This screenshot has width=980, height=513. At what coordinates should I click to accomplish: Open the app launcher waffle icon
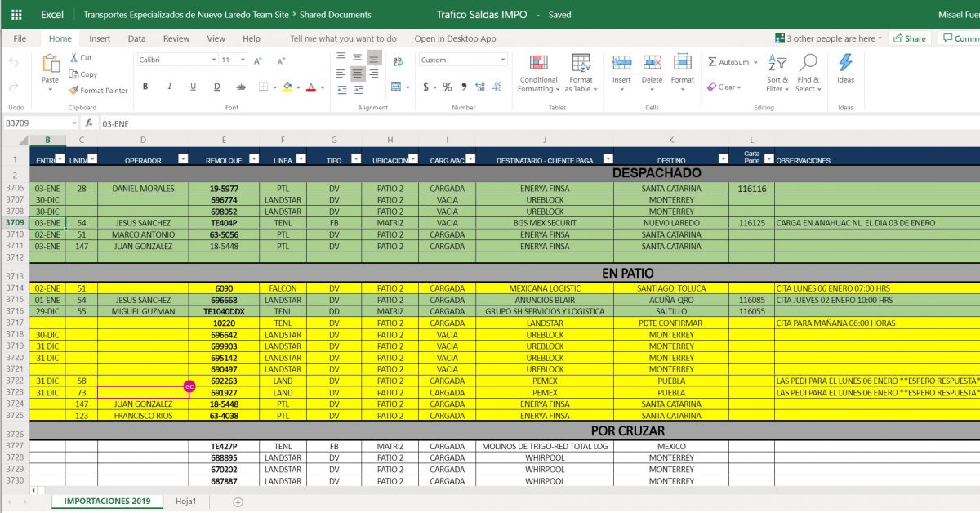tap(16, 15)
